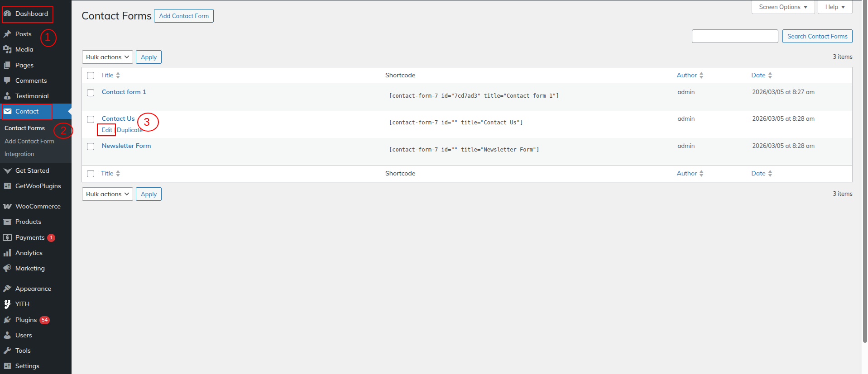The height and width of the screenshot is (374, 868).
Task: Toggle the select-all checkbox in table header
Action: (x=91, y=76)
